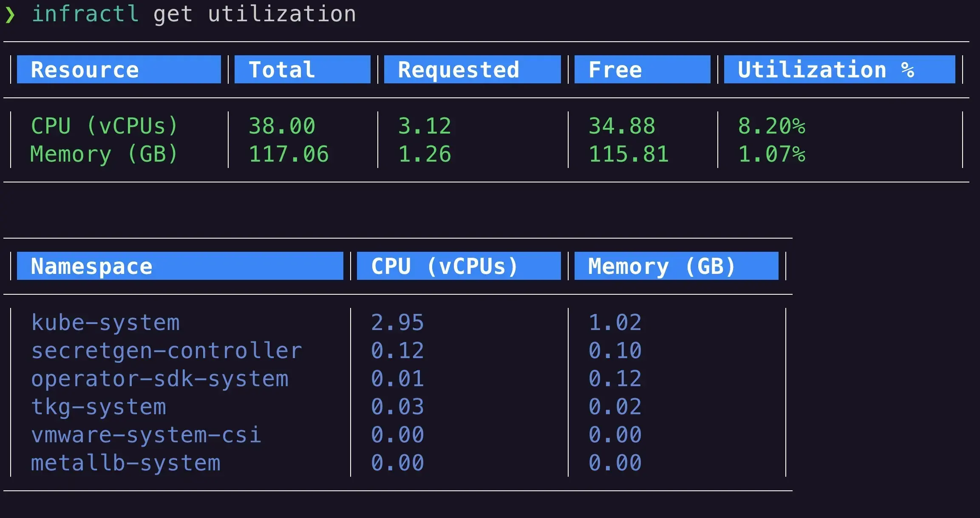980x518 pixels.
Task: Select the tkg-system namespace entry
Action: [98, 406]
